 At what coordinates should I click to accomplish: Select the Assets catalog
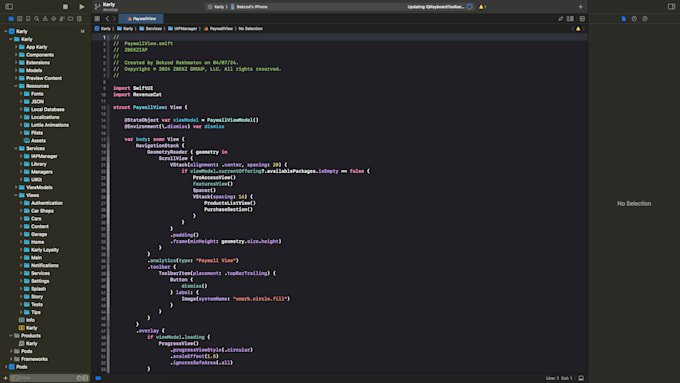coord(35,141)
